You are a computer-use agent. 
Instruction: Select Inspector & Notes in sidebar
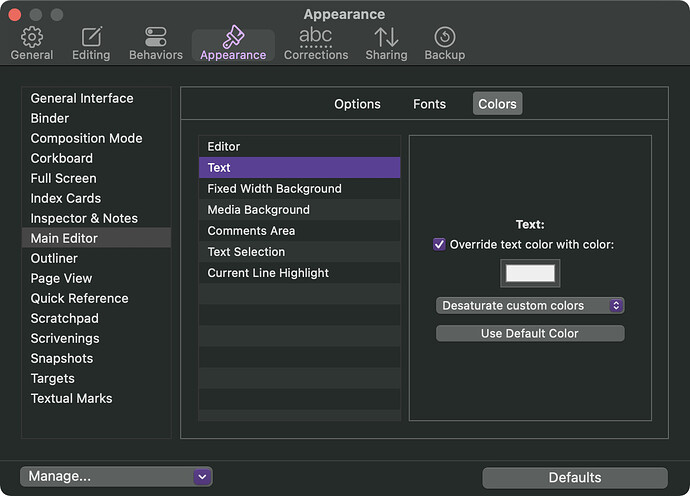pyautogui.click(x=96, y=218)
